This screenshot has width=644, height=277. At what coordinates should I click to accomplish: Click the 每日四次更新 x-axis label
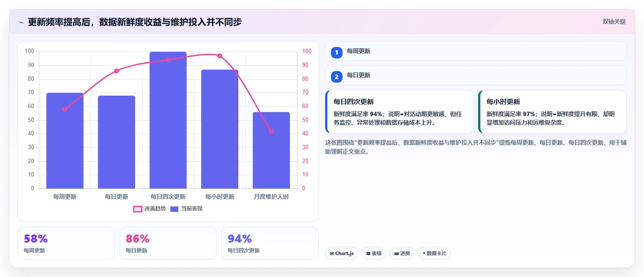[x=168, y=197]
